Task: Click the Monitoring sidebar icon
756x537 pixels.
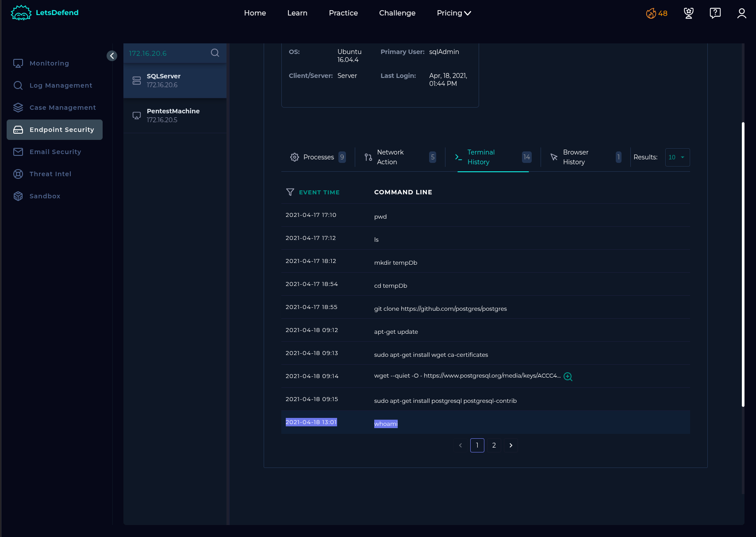Action: point(18,63)
